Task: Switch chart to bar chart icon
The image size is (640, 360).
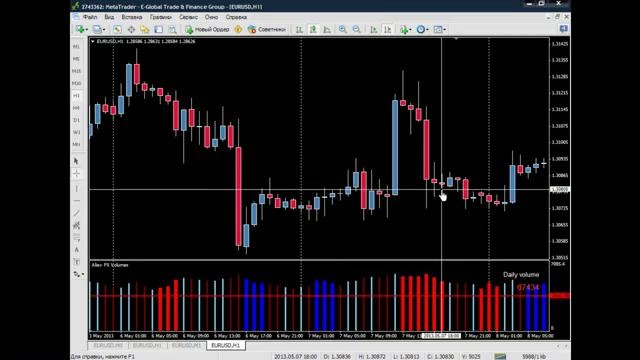Action: [x=299, y=29]
